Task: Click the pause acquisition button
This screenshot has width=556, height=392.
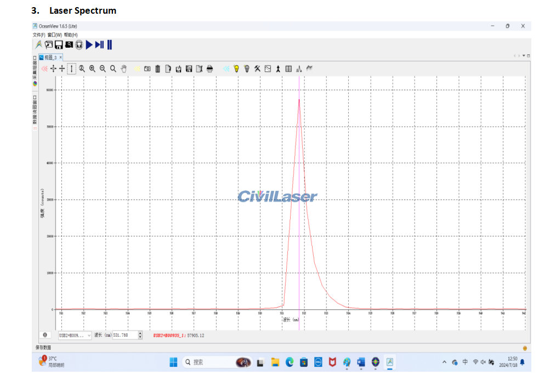Action: tap(110, 45)
